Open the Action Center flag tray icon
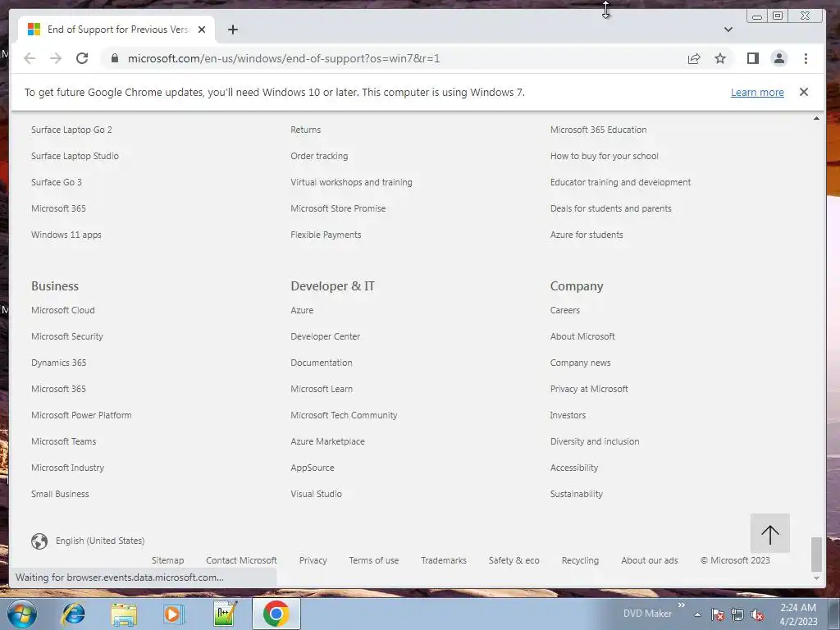 (718, 614)
